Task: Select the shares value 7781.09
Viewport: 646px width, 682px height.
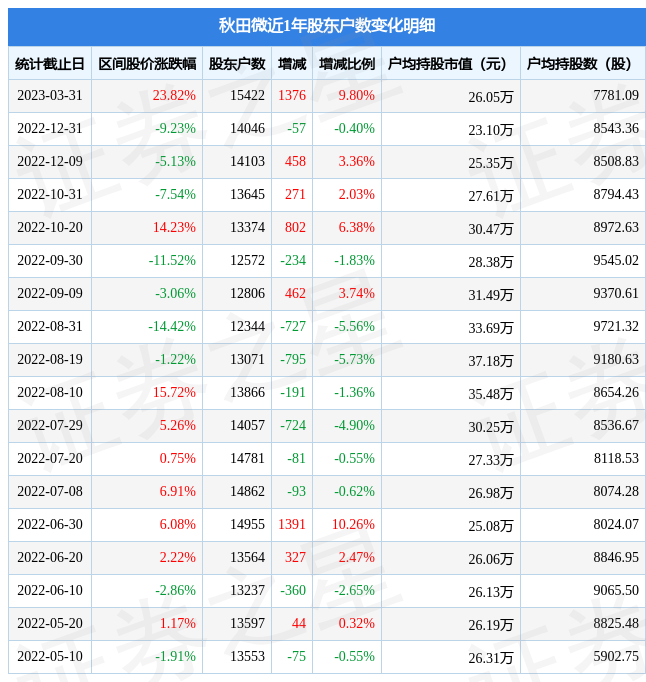Action: [616, 95]
